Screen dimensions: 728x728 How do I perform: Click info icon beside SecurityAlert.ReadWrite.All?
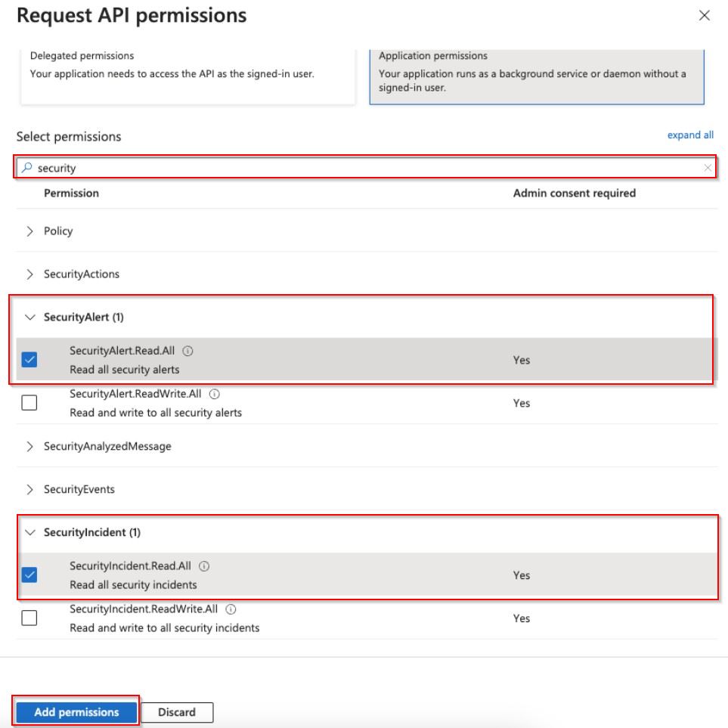click(215, 395)
